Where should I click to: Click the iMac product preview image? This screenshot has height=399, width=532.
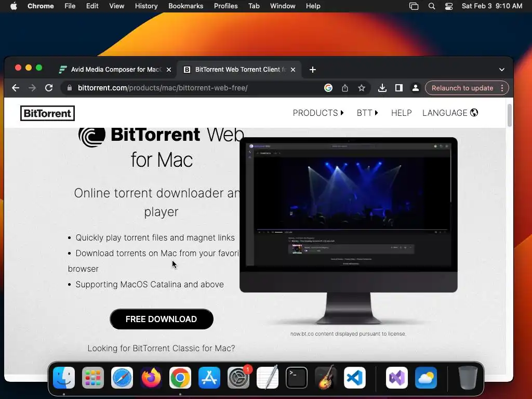[349, 231]
